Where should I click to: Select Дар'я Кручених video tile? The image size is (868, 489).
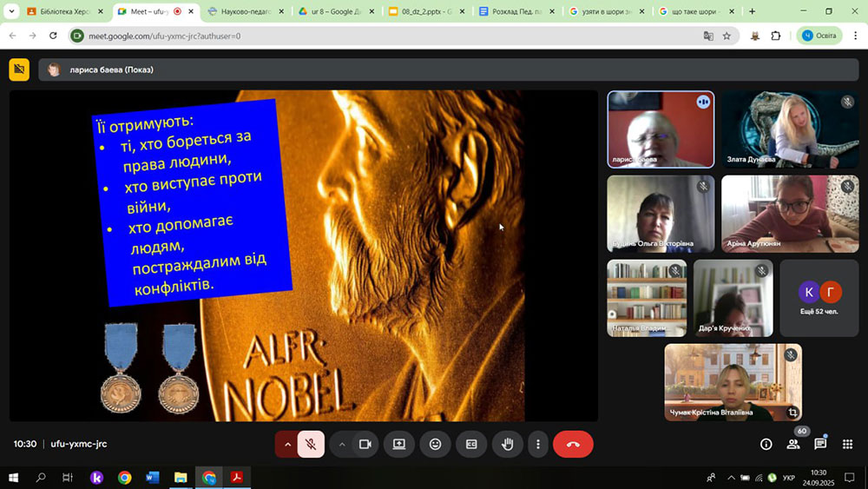[x=733, y=298]
